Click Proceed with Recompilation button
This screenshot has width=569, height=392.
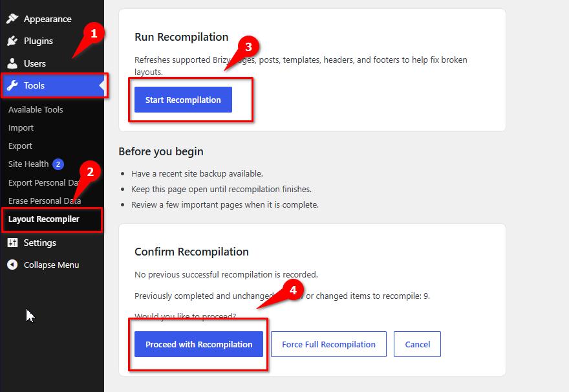click(199, 344)
